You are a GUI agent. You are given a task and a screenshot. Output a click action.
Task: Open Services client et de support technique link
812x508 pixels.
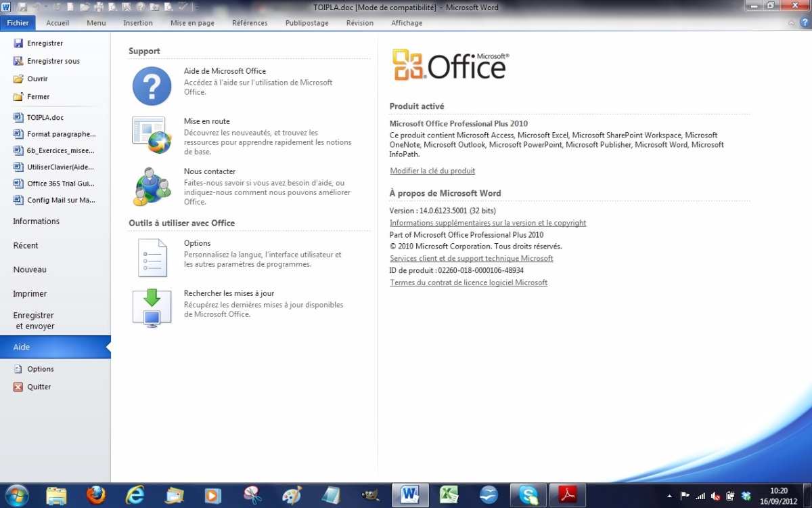[472, 258]
